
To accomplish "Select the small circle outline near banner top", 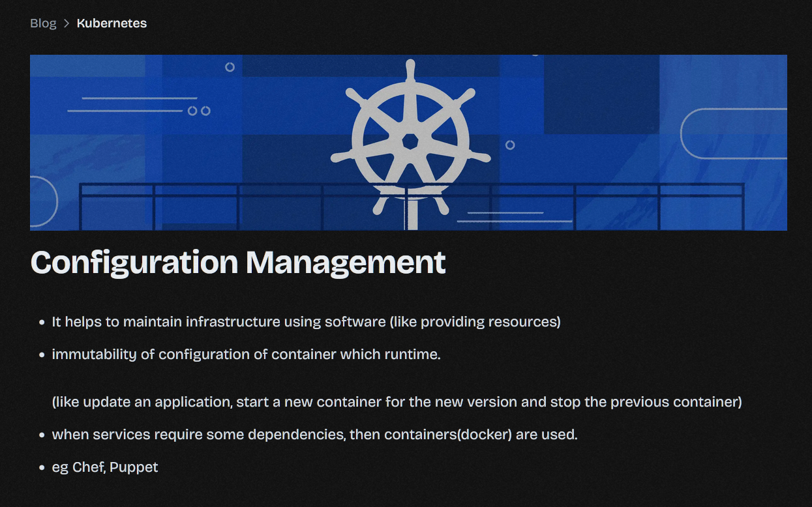I will tap(230, 68).
